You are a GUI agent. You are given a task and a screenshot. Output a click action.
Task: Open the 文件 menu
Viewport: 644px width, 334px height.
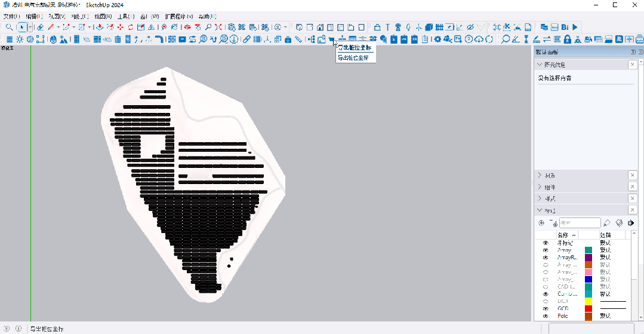11,16
